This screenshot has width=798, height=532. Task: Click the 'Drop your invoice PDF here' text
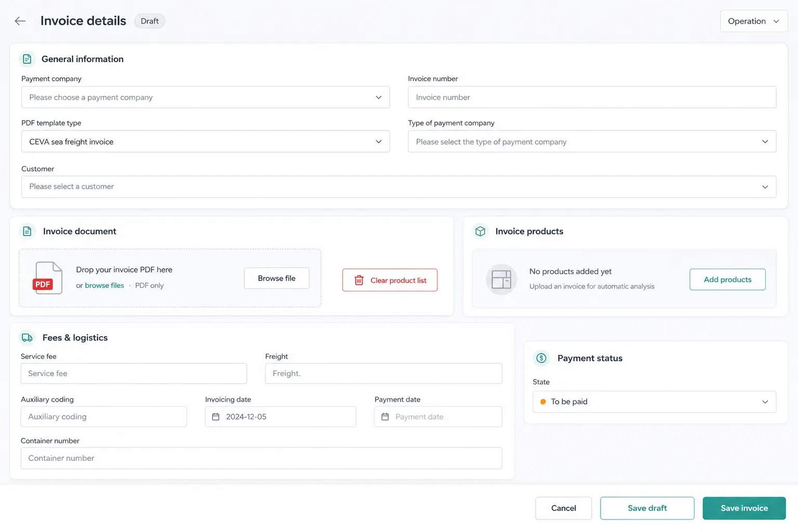coord(124,270)
